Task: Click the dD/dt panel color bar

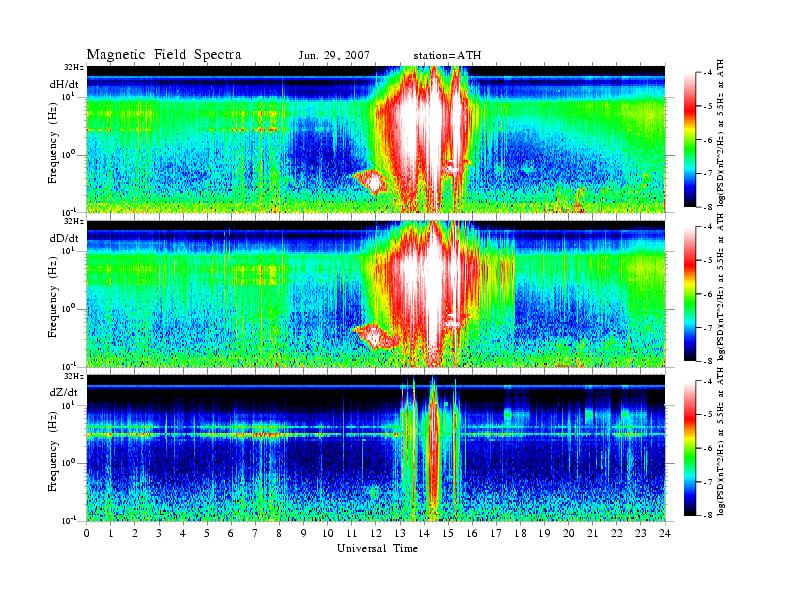Action: coord(690,293)
